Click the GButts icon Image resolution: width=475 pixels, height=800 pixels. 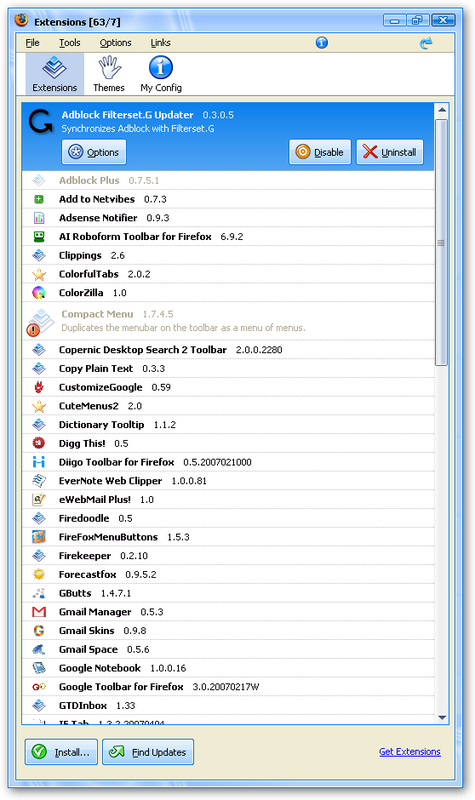tap(39, 593)
